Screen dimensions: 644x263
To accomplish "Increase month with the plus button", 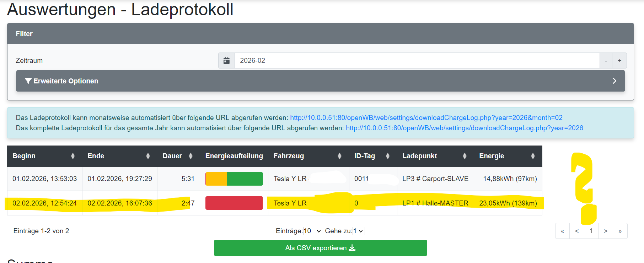I will 619,61.
